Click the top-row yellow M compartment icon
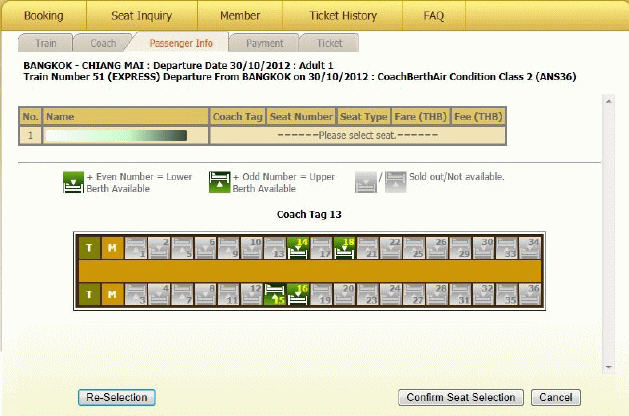 (110, 247)
